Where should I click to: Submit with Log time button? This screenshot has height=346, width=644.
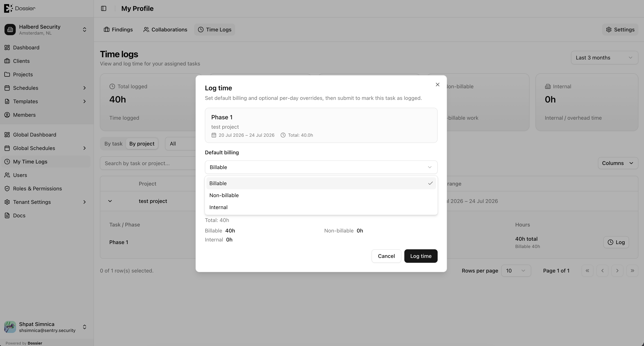pyautogui.click(x=421, y=256)
